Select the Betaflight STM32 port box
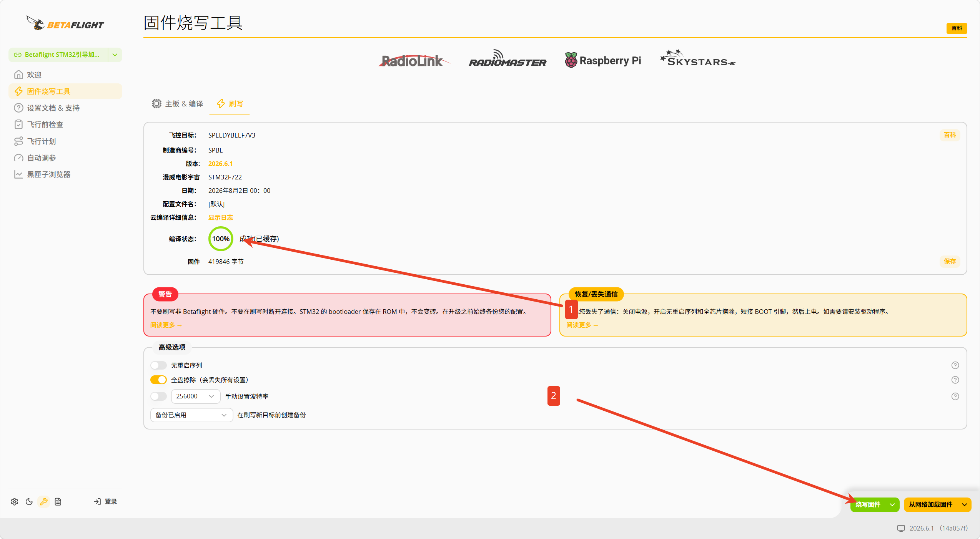This screenshot has width=980, height=539. [58, 55]
